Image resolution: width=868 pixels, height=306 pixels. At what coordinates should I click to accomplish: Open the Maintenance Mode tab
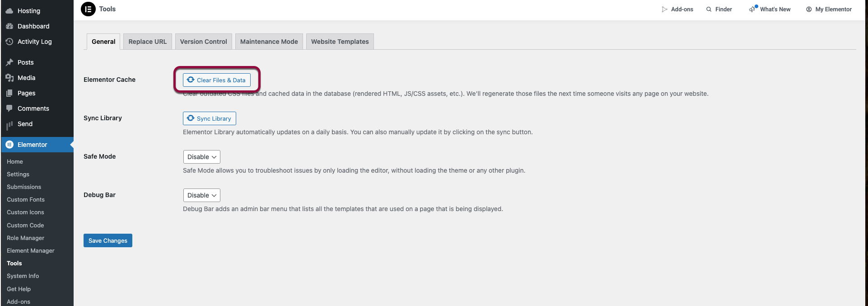click(269, 42)
